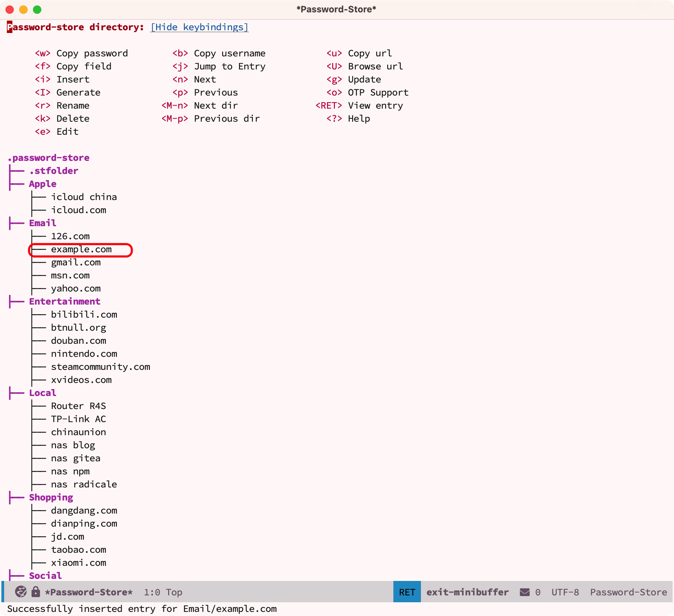Select bilibili.com entry
Image resolution: width=674 pixels, height=616 pixels.
84,315
